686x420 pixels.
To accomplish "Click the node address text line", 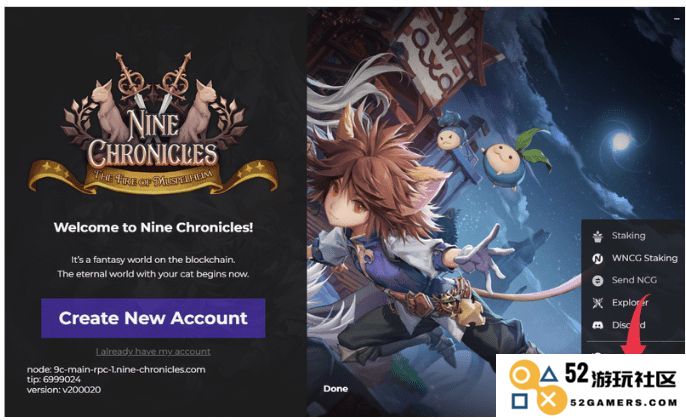I will [116, 369].
